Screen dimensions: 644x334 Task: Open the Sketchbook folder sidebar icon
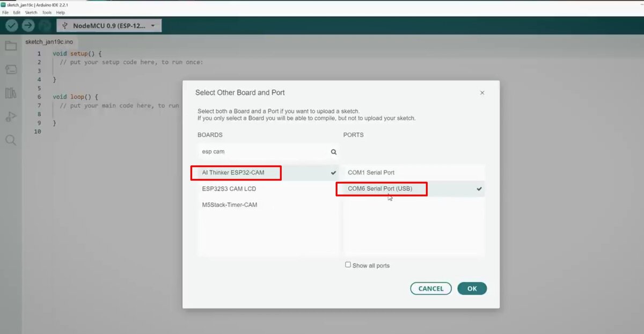11,46
